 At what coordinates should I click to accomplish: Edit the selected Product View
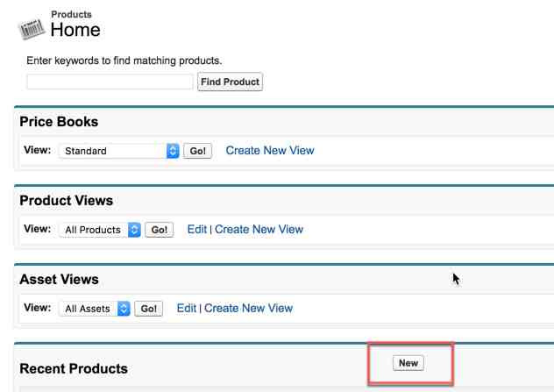tap(196, 229)
